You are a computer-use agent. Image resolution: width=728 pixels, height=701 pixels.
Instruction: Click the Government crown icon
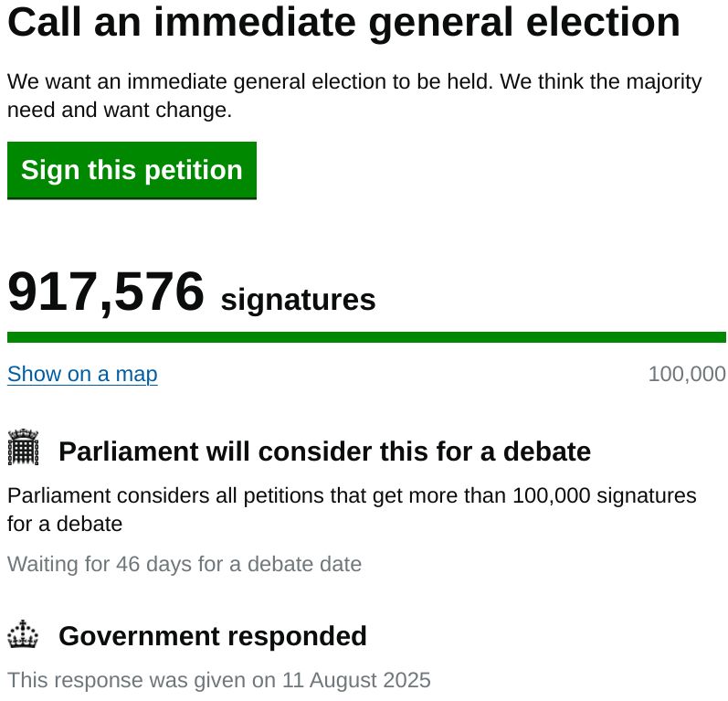[x=24, y=634]
